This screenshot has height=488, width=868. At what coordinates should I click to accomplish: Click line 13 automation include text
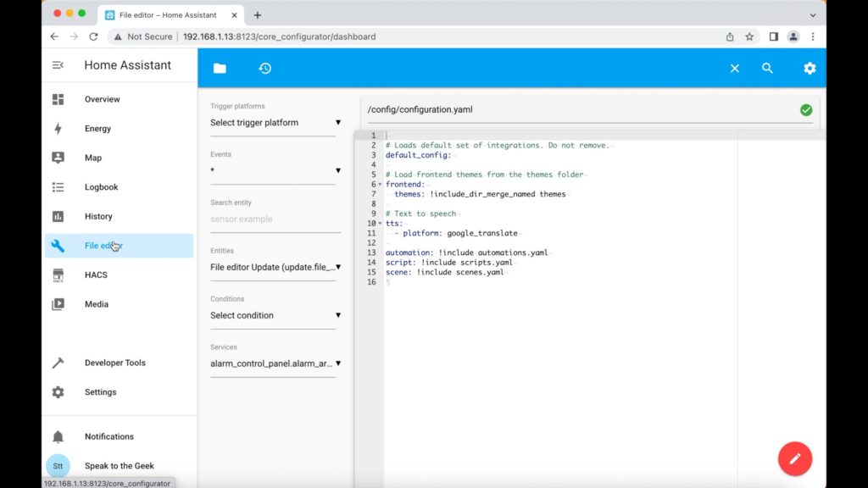tap(467, 252)
